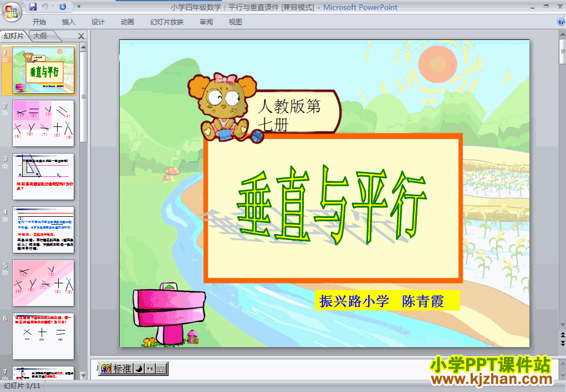This screenshot has height=392, width=566.
Task: Go to next slide double-arrow button
Action: [x=562, y=343]
